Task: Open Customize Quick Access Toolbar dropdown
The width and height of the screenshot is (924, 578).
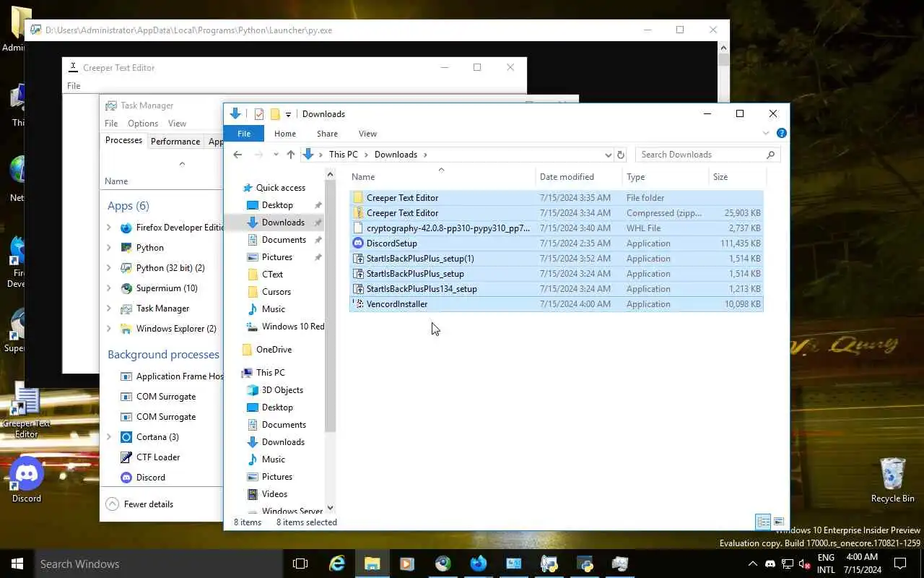Action: [288, 114]
